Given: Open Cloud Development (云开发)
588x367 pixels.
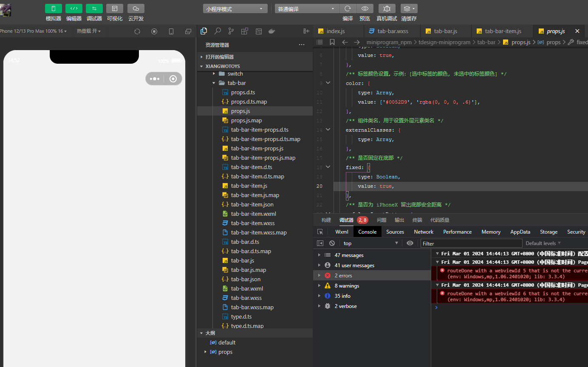Looking at the screenshot, I should 136,8.
